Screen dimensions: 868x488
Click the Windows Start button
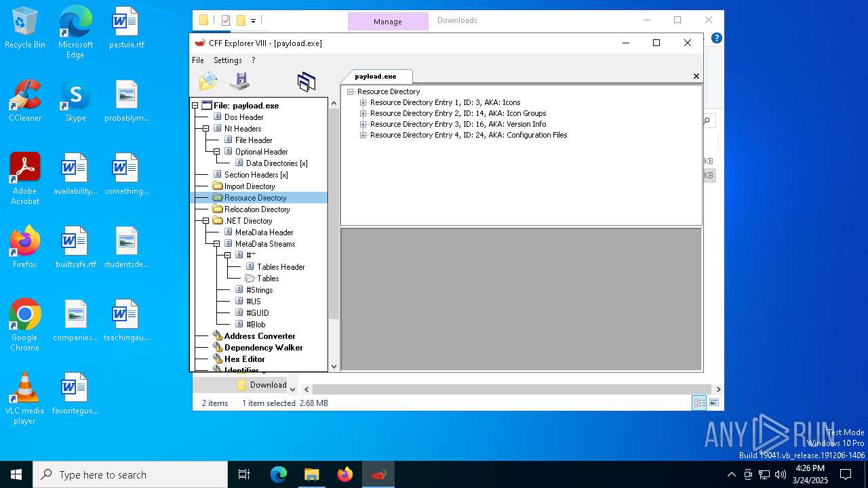pos(16,474)
